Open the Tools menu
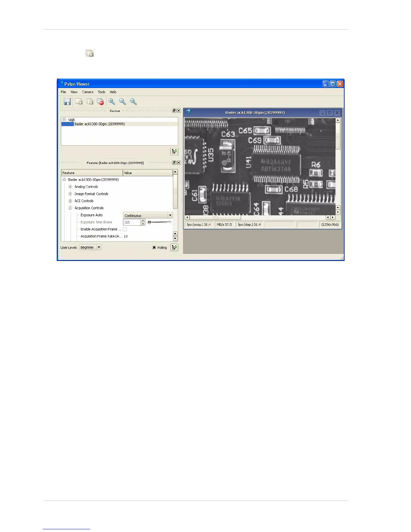411x532 pixels. (102, 92)
